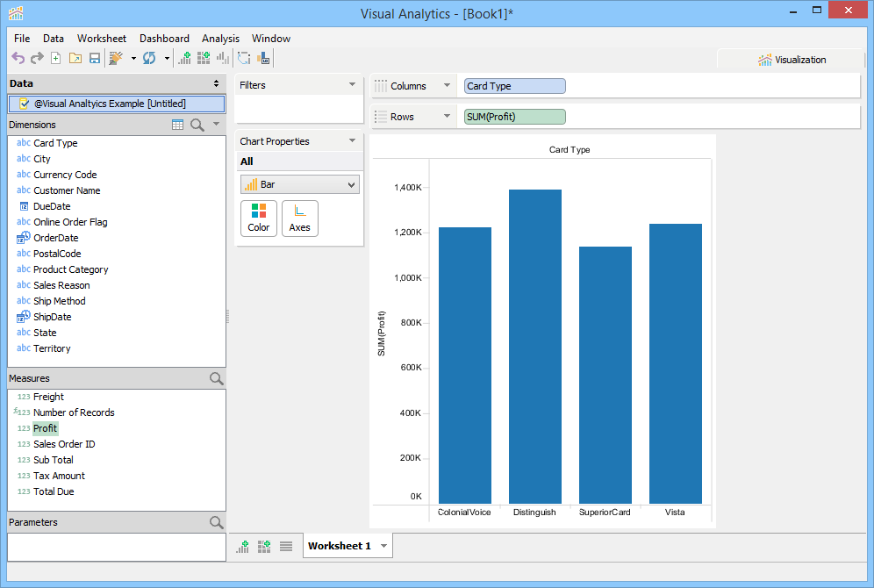Open the Window menu
The height and width of the screenshot is (588, 874).
pyautogui.click(x=271, y=39)
